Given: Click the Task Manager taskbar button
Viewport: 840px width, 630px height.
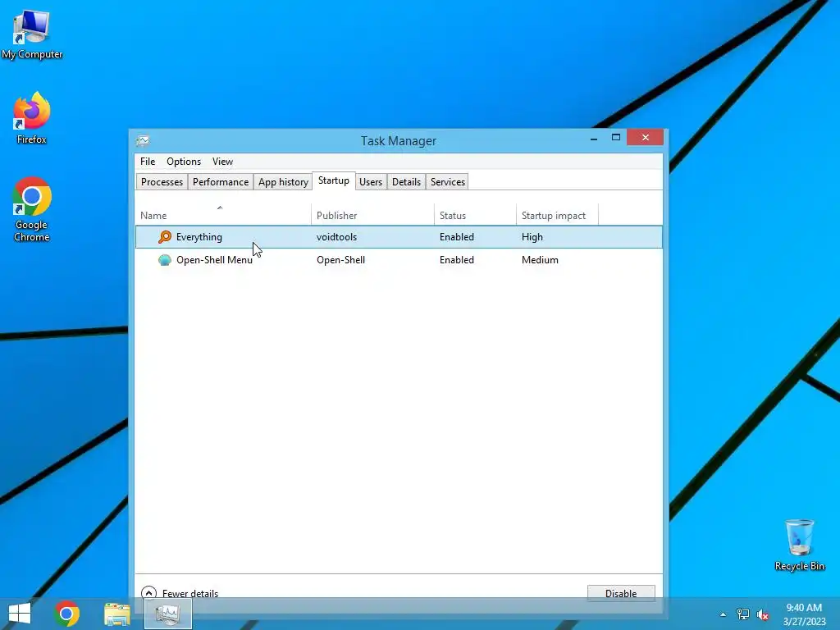Looking at the screenshot, I should 168,614.
